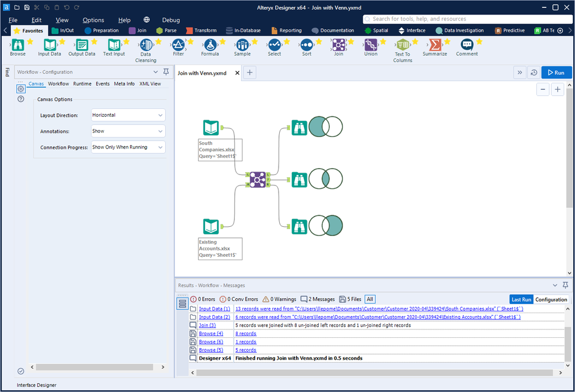The image size is (575, 392).
Task: Click the Join tool on the canvas
Action: coord(258,180)
